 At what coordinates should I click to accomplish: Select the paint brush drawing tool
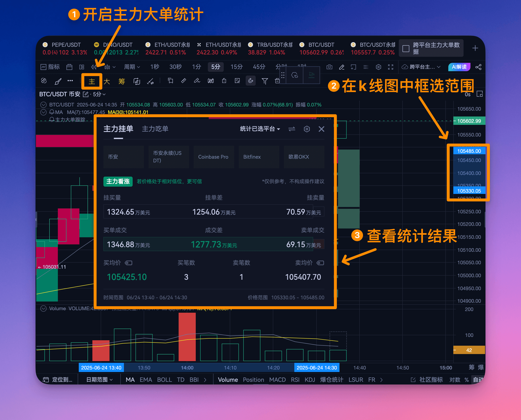(x=58, y=81)
